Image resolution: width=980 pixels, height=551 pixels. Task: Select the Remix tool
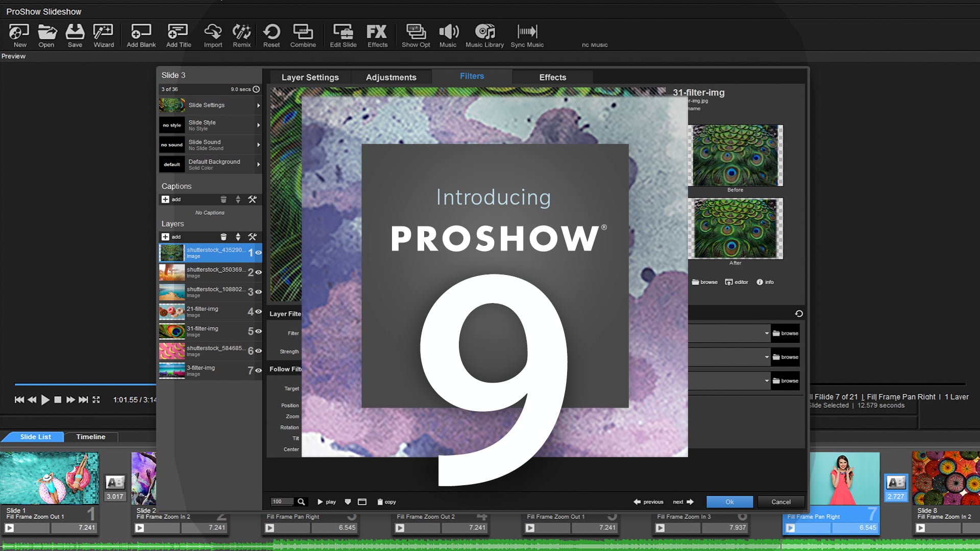(x=241, y=35)
